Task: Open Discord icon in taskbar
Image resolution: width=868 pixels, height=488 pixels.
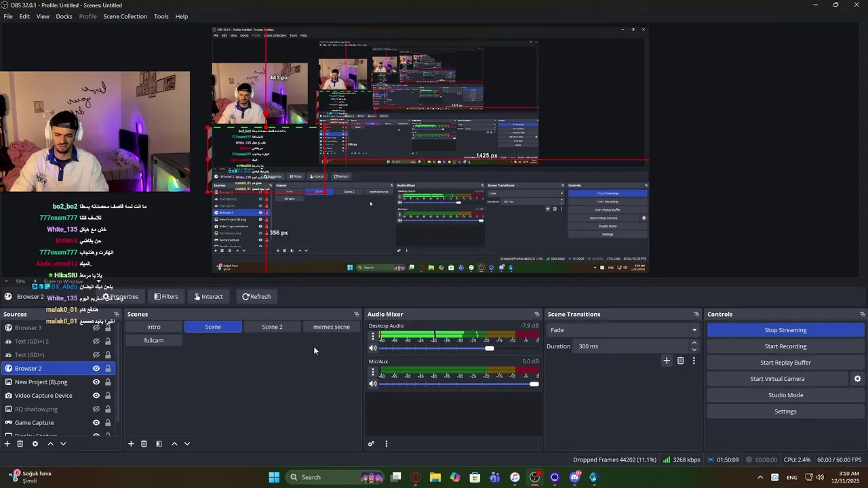Action: (x=574, y=477)
